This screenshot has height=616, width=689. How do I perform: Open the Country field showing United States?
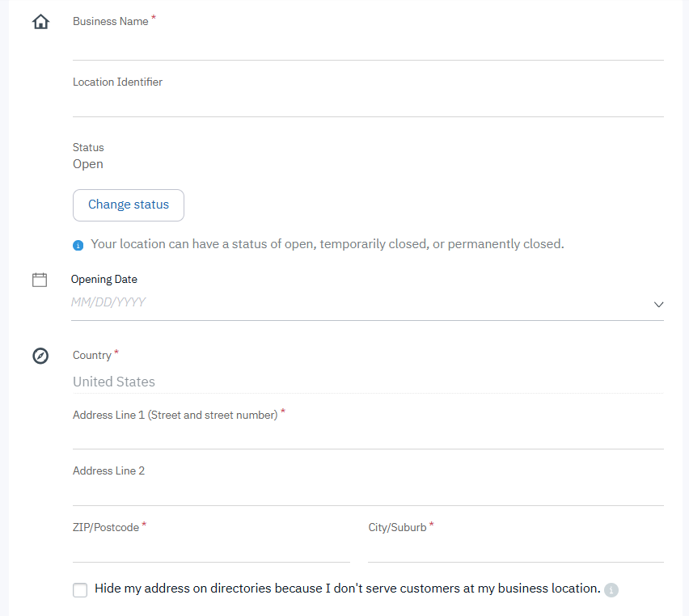(367, 382)
